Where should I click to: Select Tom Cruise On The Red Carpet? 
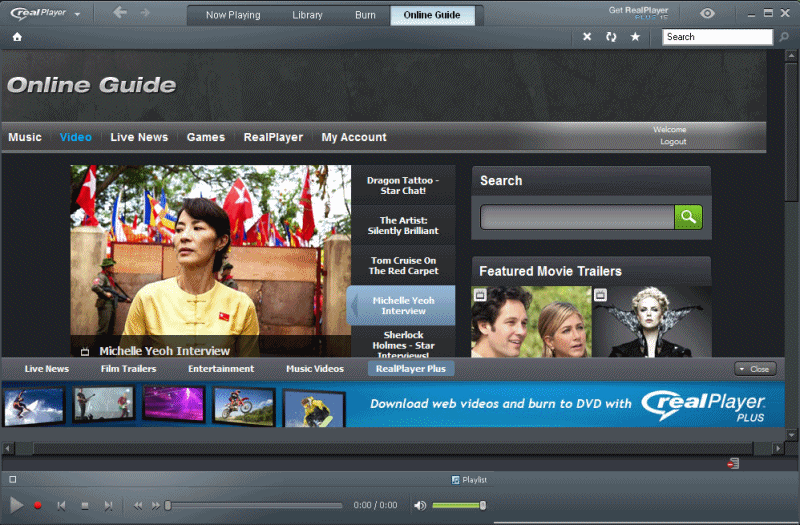[x=403, y=266]
